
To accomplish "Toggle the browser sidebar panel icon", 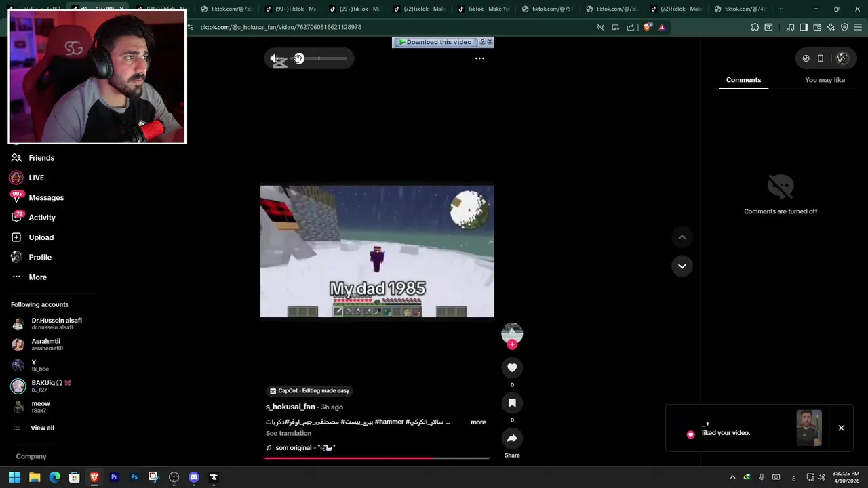I will (x=804, y=27).
